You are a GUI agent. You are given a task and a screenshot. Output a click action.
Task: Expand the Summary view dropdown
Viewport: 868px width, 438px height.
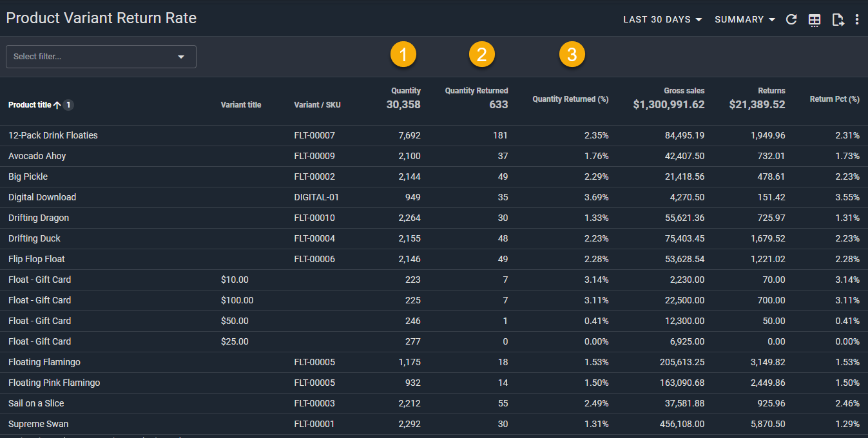coord(745,20)
